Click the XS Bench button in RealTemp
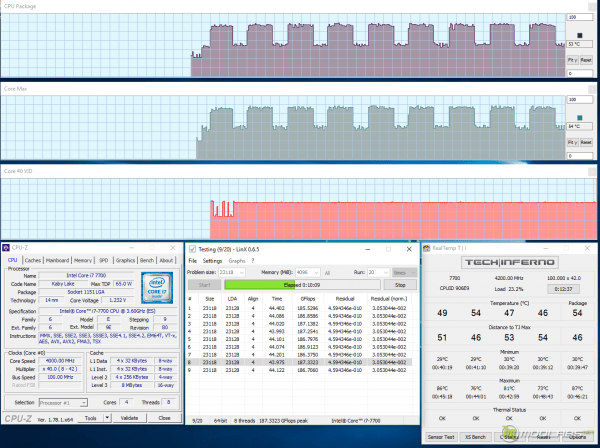This screenshot has width=600, height=448. [475, 437]
